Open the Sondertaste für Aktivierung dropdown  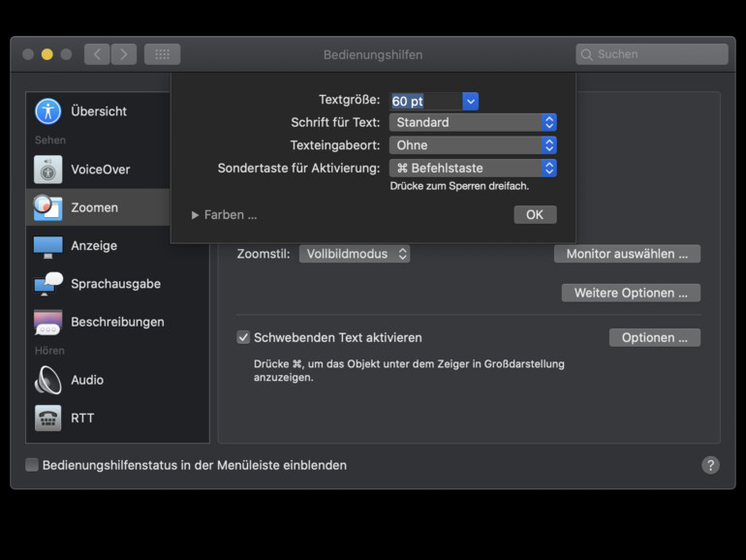click(473, 168)
